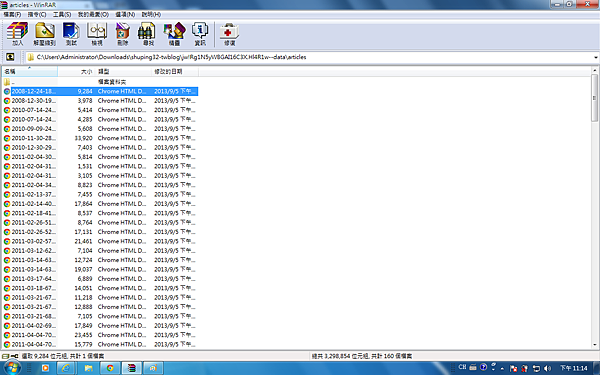Select file 2010-11-30-28 in the list
Viewport: 600px width, 375px height.
click(x=100, y=138)
